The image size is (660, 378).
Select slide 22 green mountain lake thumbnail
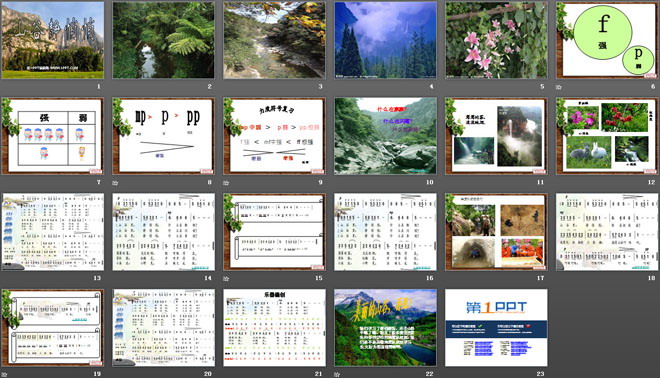pos(385,327)
